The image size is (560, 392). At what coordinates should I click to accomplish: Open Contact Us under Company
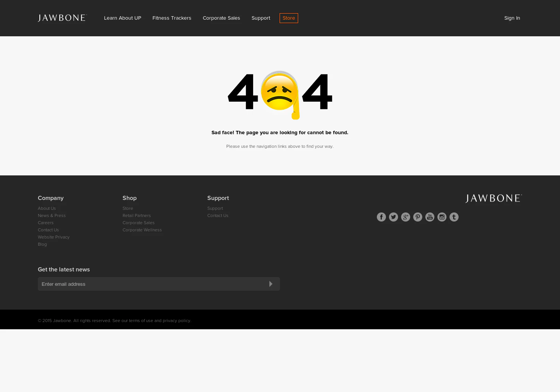[x=48, y=230]
